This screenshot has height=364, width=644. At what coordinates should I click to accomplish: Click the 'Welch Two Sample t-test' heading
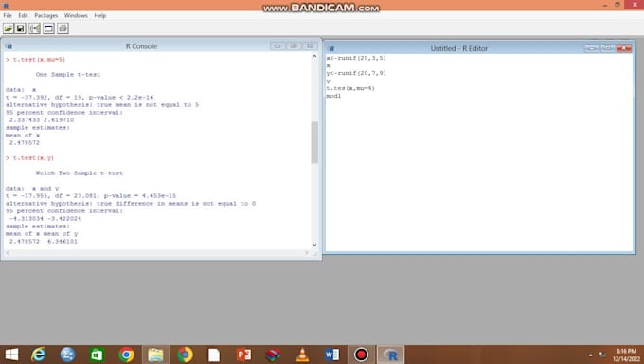[x=80, y=173]
